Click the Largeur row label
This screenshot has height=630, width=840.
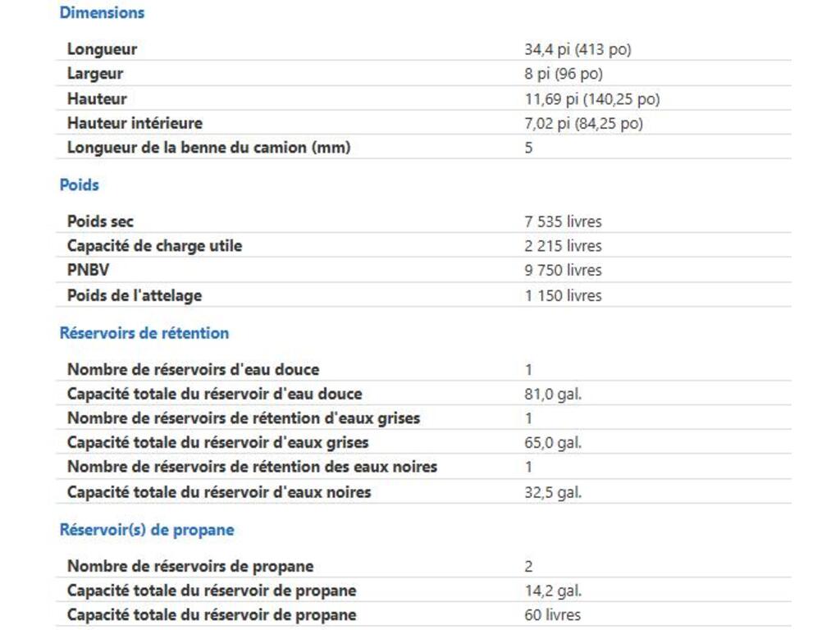pyautogui.click(x=95, y=74)
